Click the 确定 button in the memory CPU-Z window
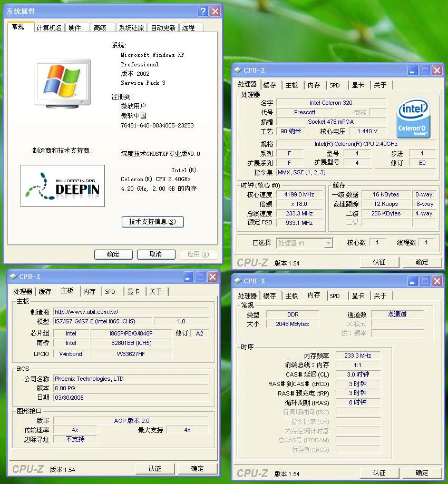448x484 pixels. click(422, 472)
